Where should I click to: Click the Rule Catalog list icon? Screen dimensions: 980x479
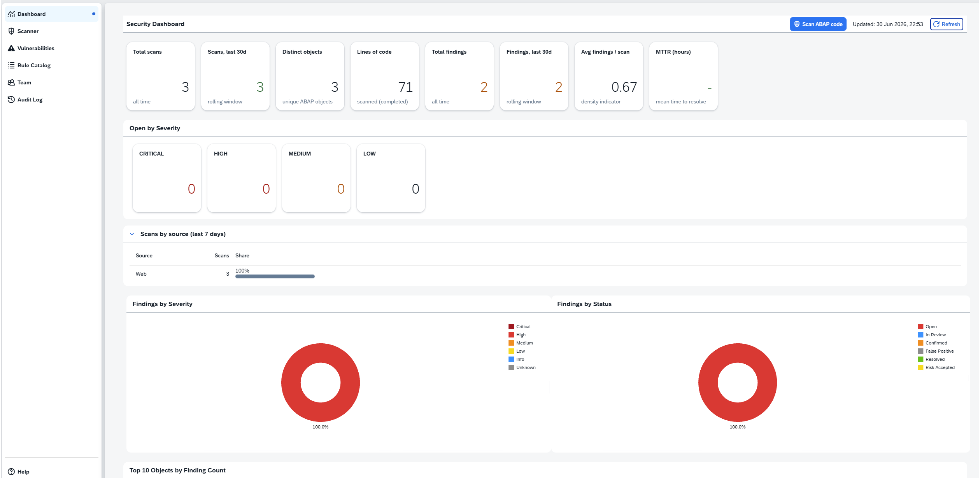click(x=11, y=65)
